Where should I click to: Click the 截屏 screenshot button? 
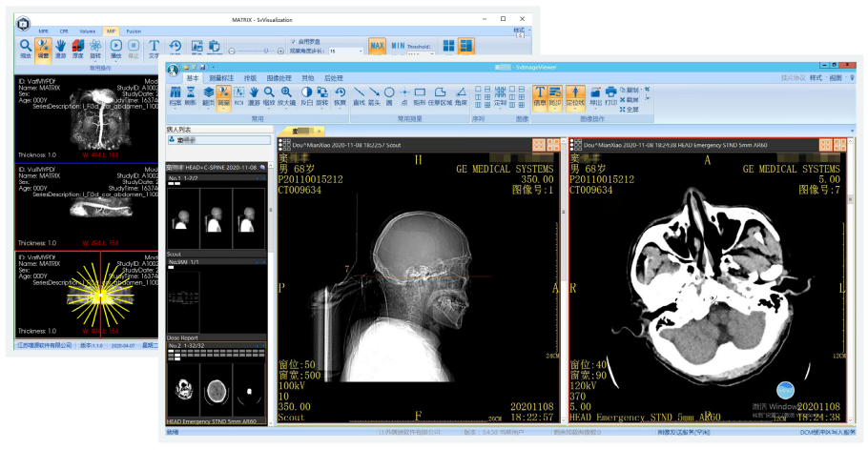point(630,100)
